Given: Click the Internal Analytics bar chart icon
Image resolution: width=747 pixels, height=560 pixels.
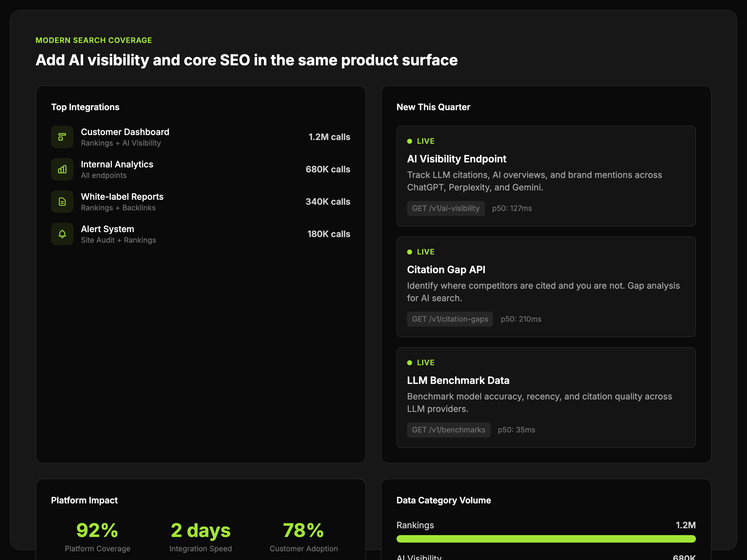Looking at the screenshot, I should (62, 170).
